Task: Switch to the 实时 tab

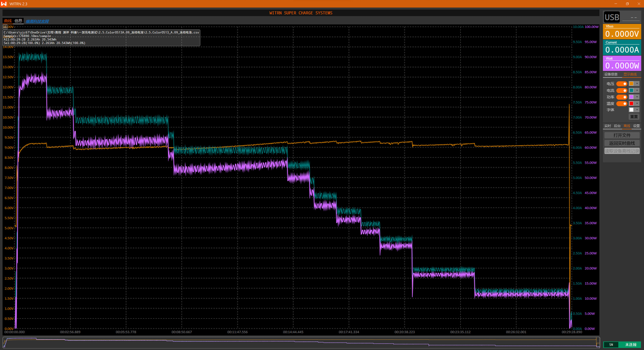Action: (607, 126)
